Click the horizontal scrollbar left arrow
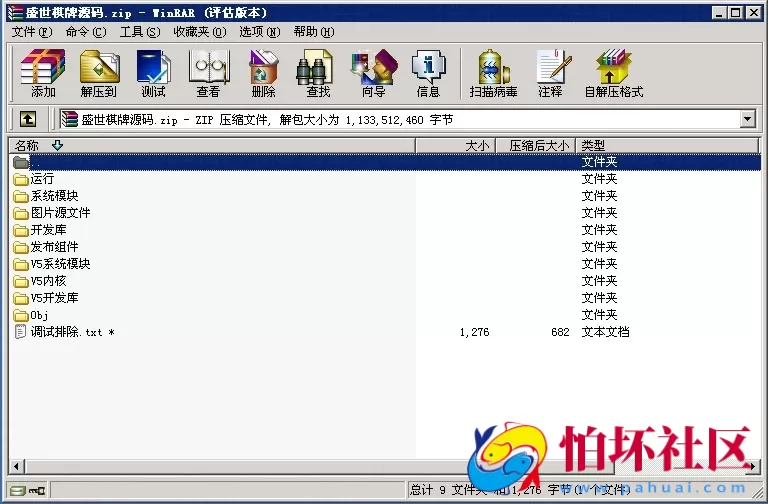This screenshot has width=768, height=504. 17,467
